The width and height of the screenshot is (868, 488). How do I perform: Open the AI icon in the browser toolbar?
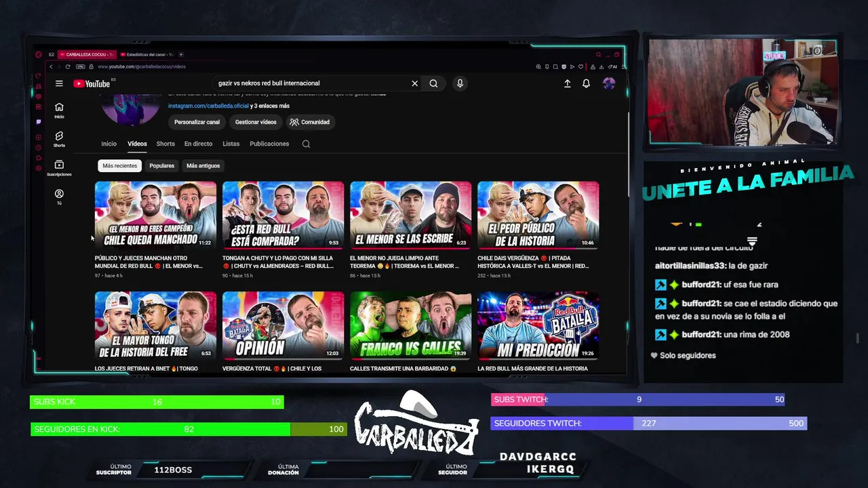tap(612, 66)
